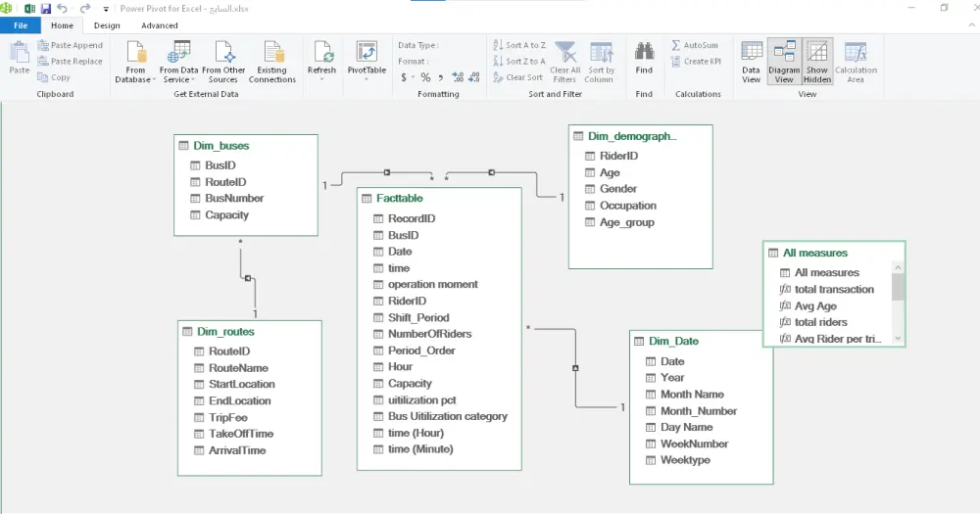This screenshot has height=514, width=980.
Task: Toggle Diagram View
Action: (x=784, y=62)
